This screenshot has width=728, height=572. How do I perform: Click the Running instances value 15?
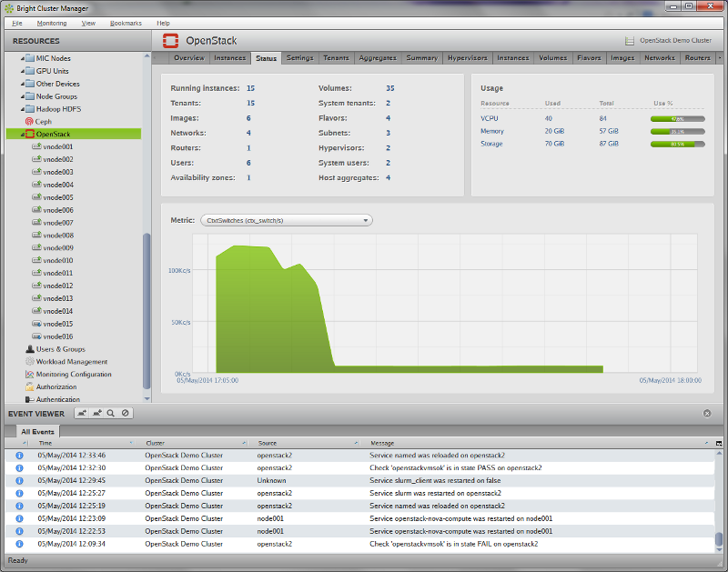coord(251,88)
